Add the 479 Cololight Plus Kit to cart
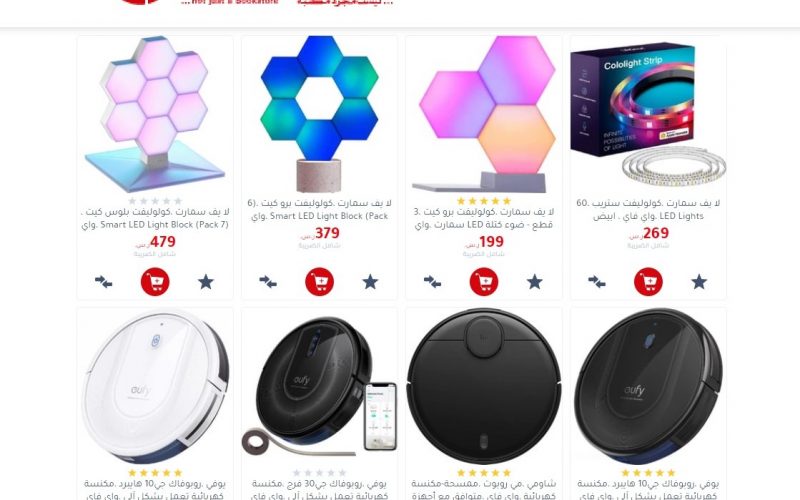800x500 pixels. [155, 282]
